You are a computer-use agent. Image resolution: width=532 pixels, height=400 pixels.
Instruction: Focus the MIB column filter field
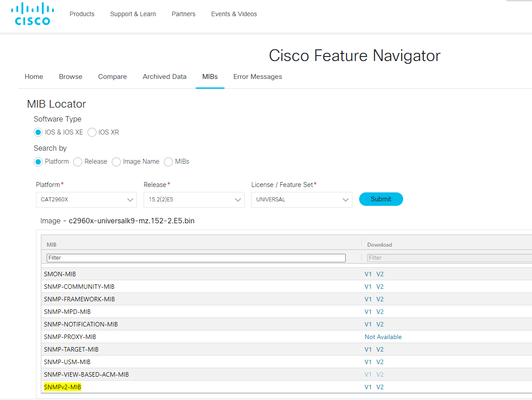196,258
